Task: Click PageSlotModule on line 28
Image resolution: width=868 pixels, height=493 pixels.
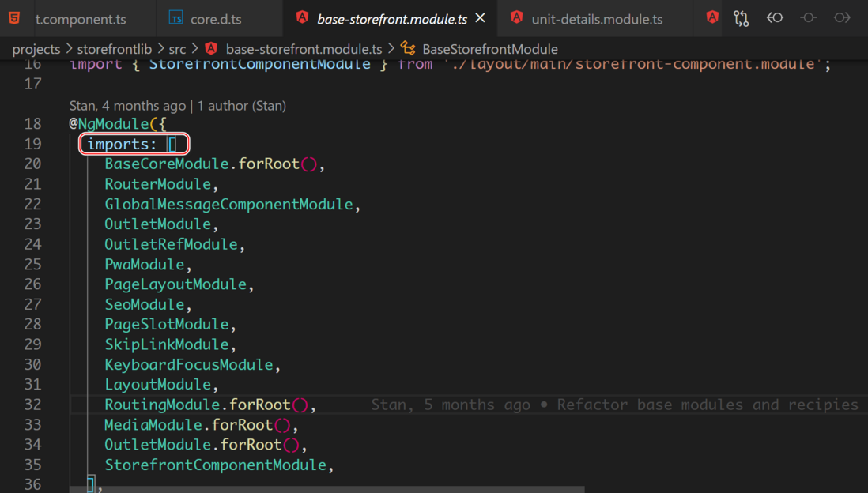Action: pos(167,324)
